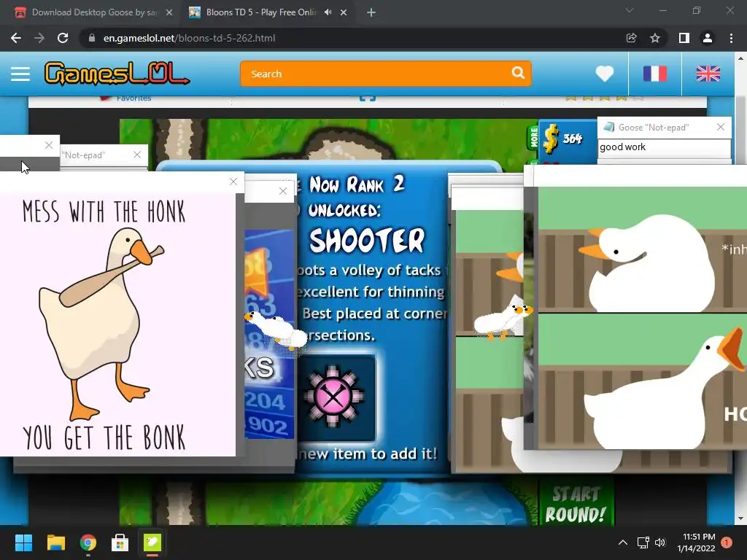
Task: Click the page vertical scrollbar
Action: coord(740,288)
